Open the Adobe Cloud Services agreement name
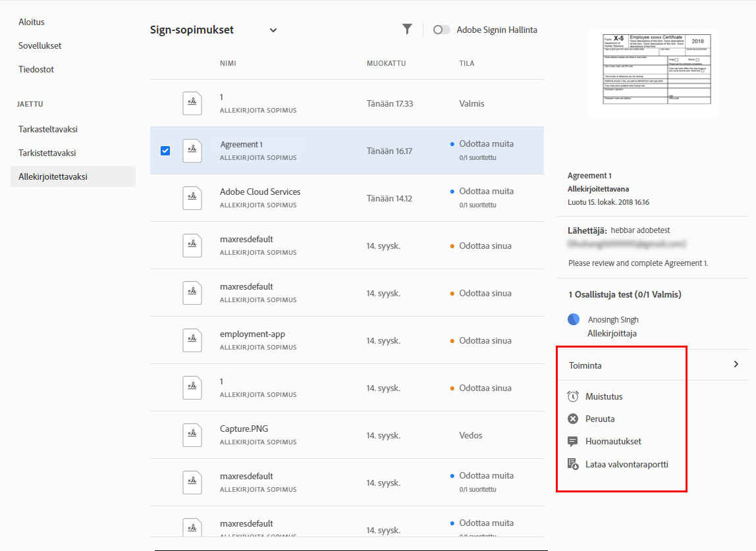 260,192
